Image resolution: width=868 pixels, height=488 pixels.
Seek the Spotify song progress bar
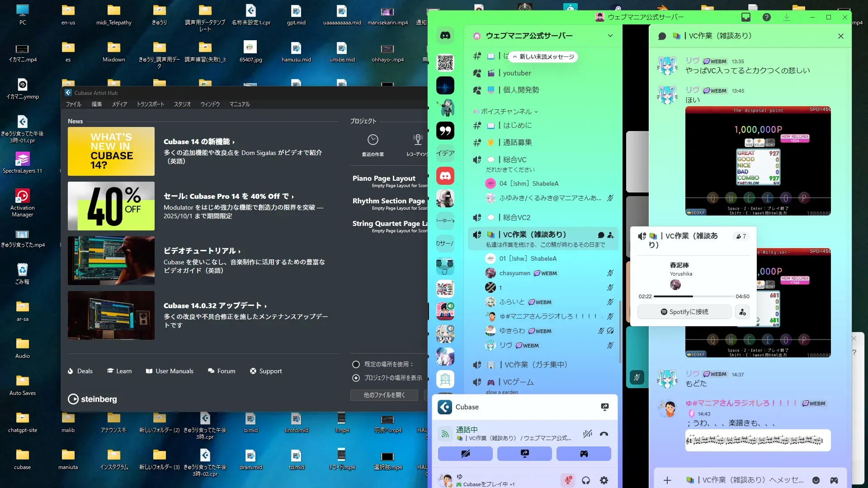pos(693,296)
